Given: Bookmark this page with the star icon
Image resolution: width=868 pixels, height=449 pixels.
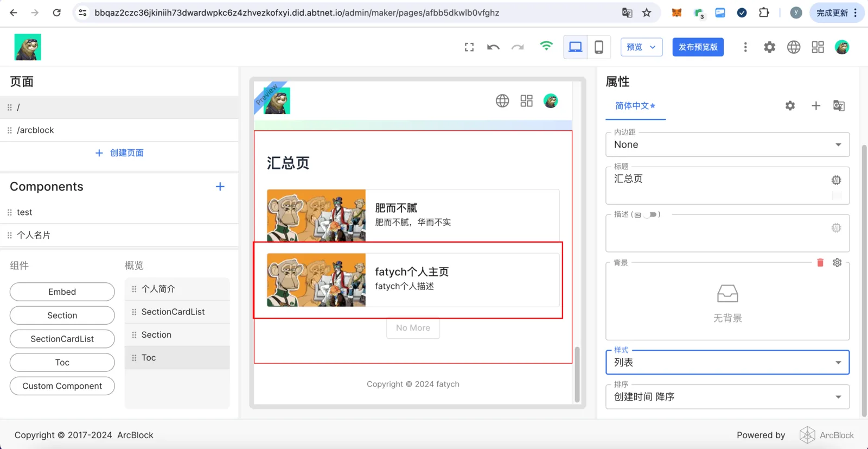Looking at the screenshot, I should [x=647, y=12].
